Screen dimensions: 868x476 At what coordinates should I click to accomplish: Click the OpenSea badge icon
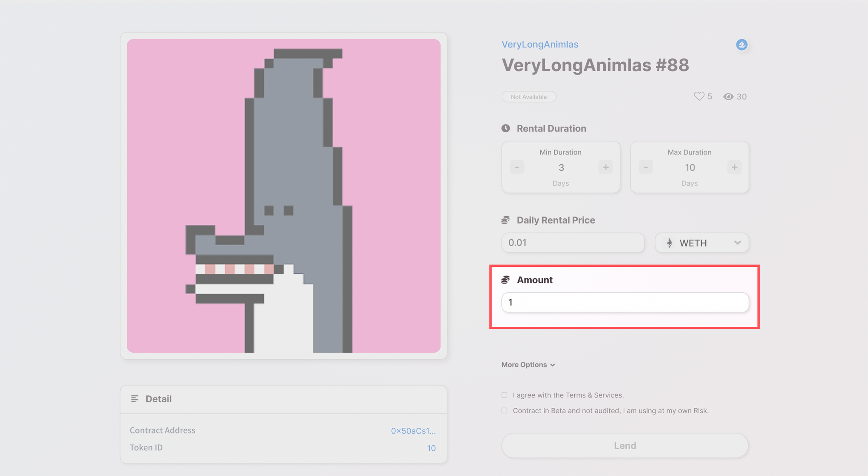pyautogui.click(x=742, y=45)
